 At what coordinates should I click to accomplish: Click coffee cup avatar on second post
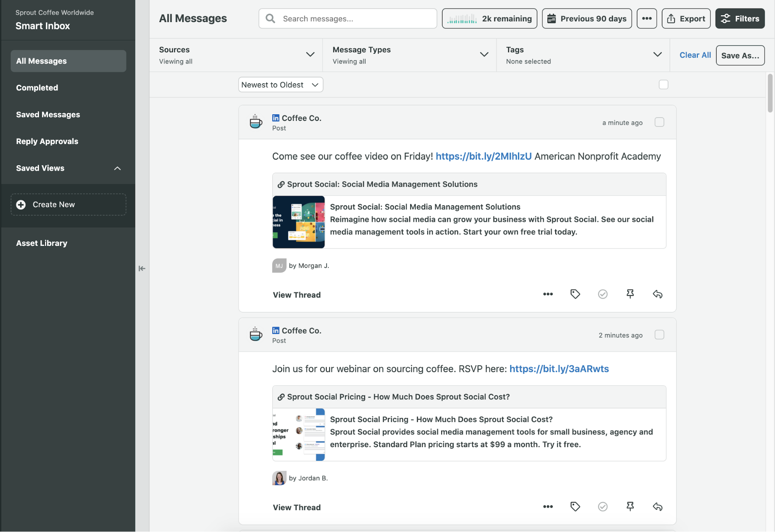coord(256,334)
